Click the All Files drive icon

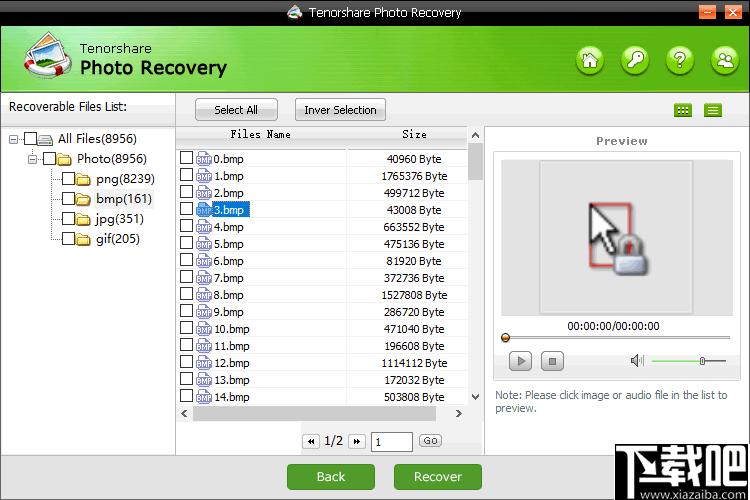tap(45, 139)
